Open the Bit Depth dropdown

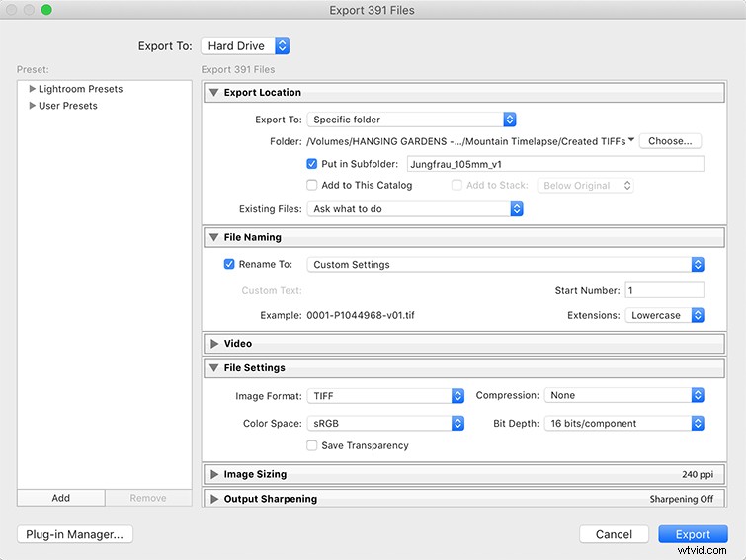(624, 423)
